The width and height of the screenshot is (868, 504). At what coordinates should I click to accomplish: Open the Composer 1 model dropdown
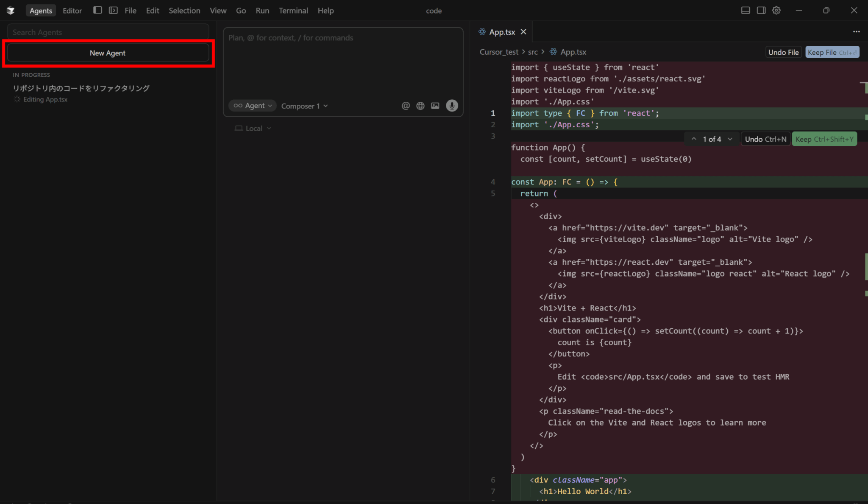304,106
